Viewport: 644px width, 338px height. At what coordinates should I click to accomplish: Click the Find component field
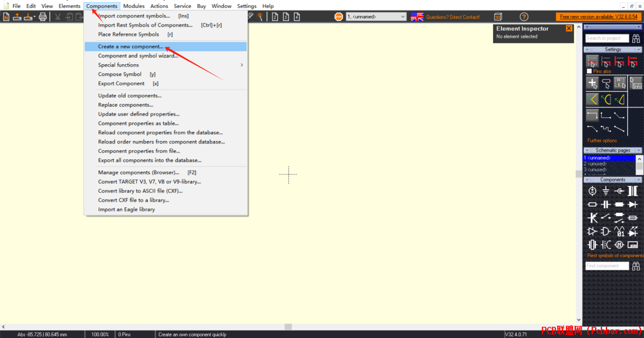[607, 266]
